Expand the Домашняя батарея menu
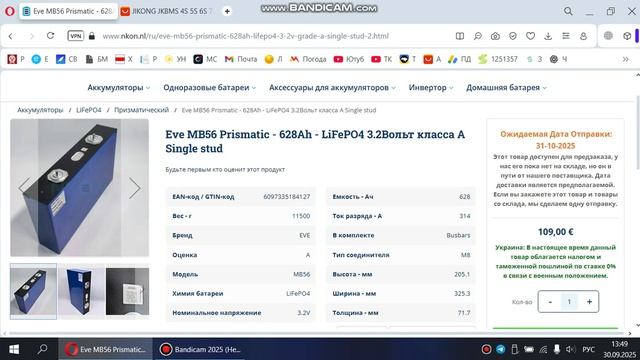Screen dimensions: 640x360 [x=506, y=87]
